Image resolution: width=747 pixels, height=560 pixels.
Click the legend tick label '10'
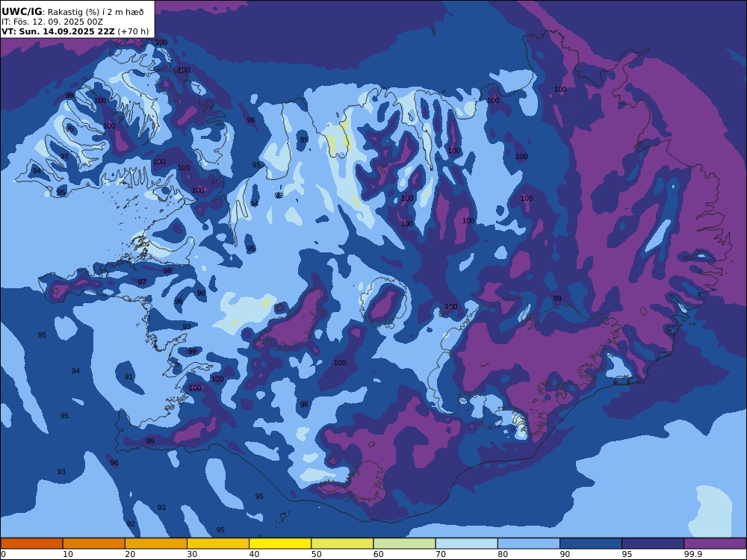pos(68,554)
